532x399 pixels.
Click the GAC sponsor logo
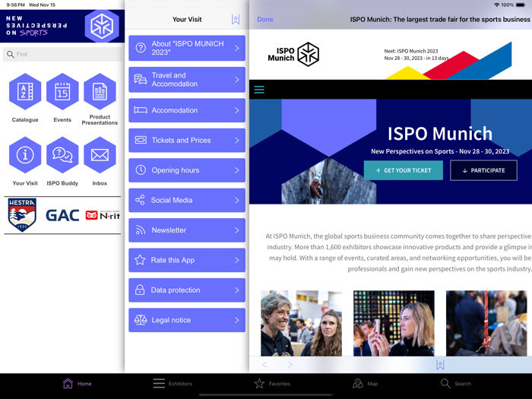tap(62, 215)
